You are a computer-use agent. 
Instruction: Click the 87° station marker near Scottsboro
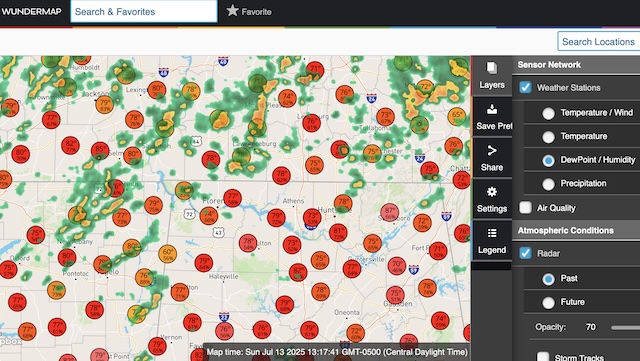pos(390,212)
